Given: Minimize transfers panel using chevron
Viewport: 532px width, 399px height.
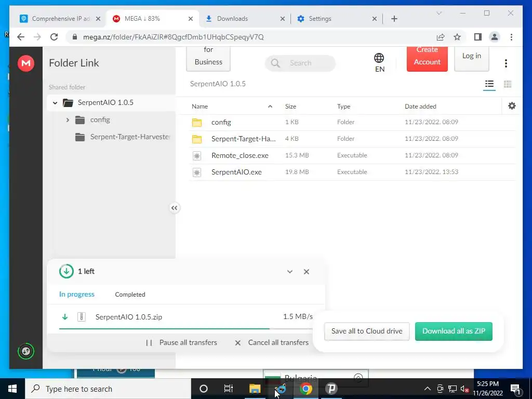Looking at the screenshot, I should pos(290,271).
